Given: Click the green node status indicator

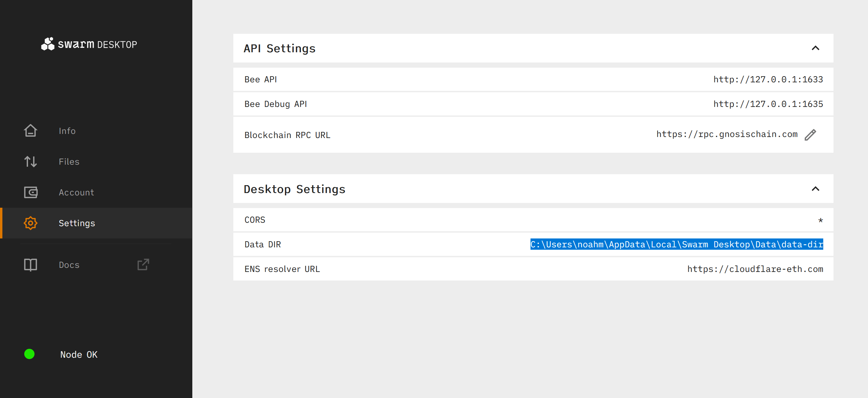Looking at the screenshot, I should [x=29, y=354].
